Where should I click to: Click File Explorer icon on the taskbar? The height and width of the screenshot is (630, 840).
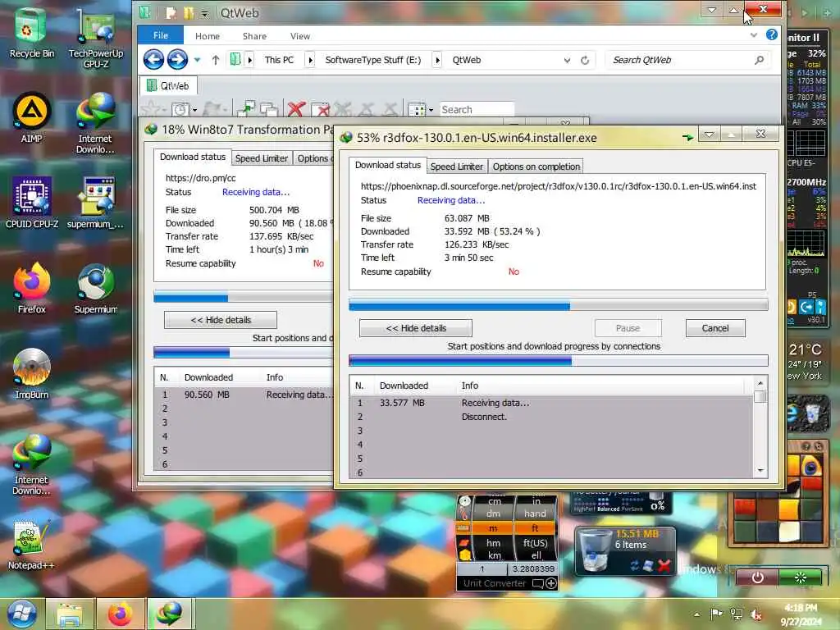[x=69, y=614]
